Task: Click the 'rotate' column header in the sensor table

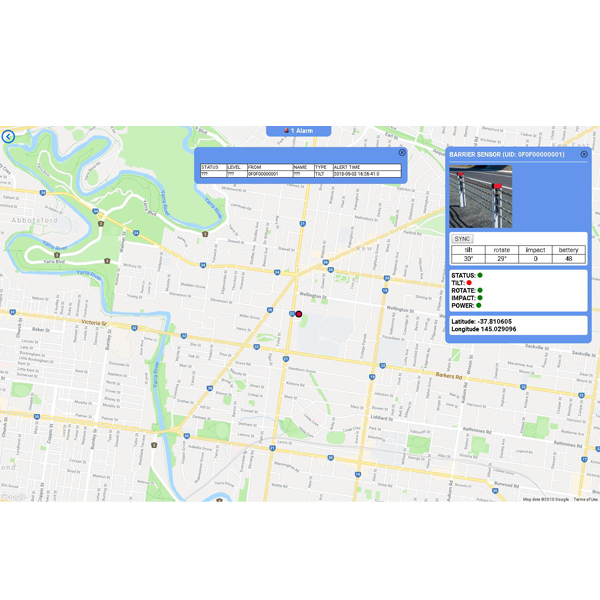Action: coord(502,250)
